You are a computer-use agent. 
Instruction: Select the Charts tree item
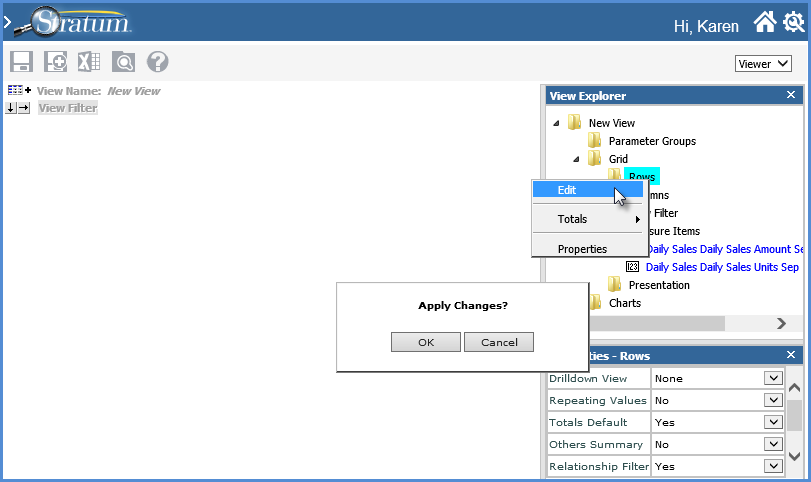coord(624,303)
